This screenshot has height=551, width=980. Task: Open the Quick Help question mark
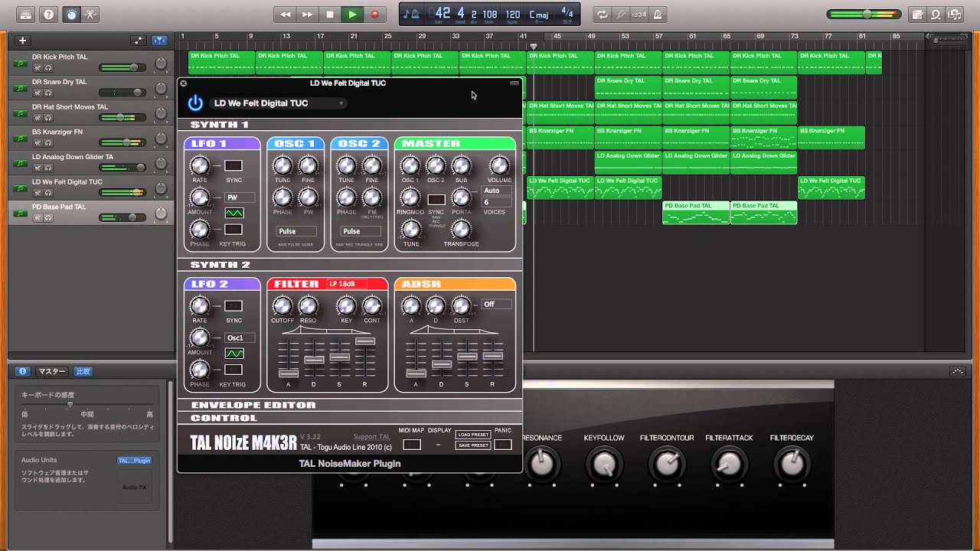tap(48, 14)
